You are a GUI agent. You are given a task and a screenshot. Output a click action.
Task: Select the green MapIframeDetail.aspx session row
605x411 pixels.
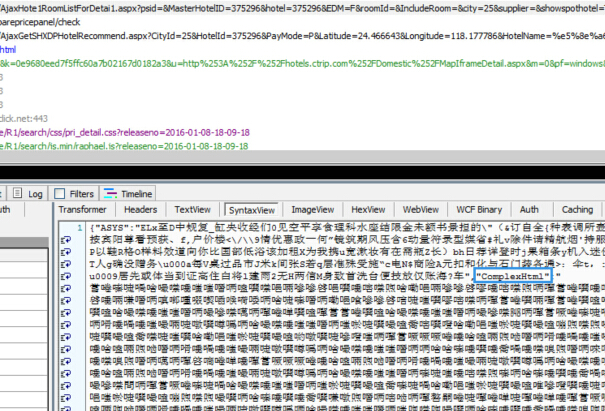click(x=302, y=63)
